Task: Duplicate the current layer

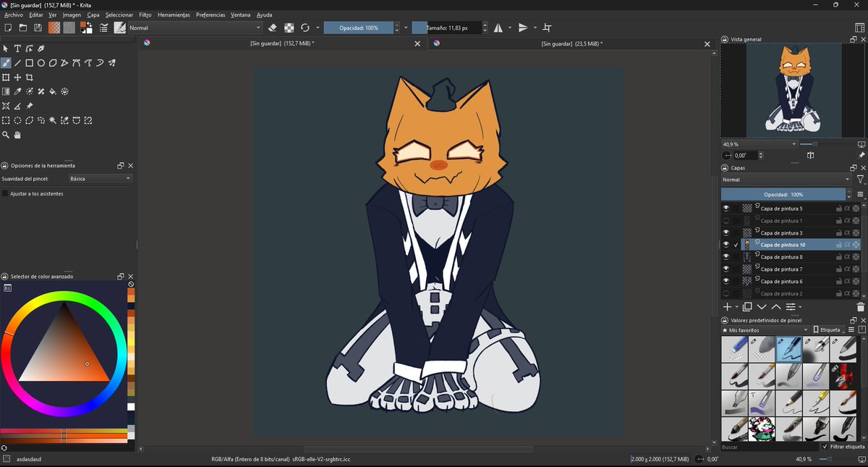Action: coord(748,307)
